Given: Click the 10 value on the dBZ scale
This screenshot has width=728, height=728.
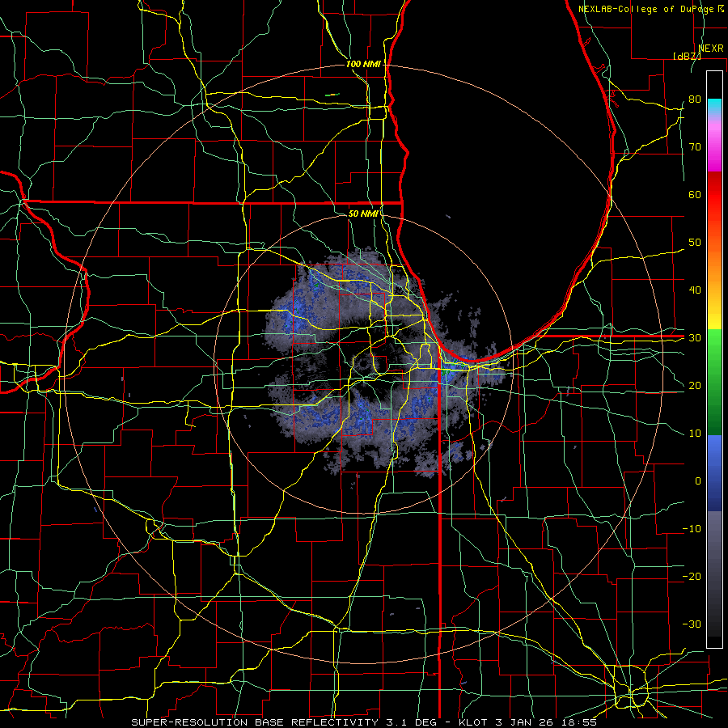Looking at the screenshot, I should click(695, 434).
